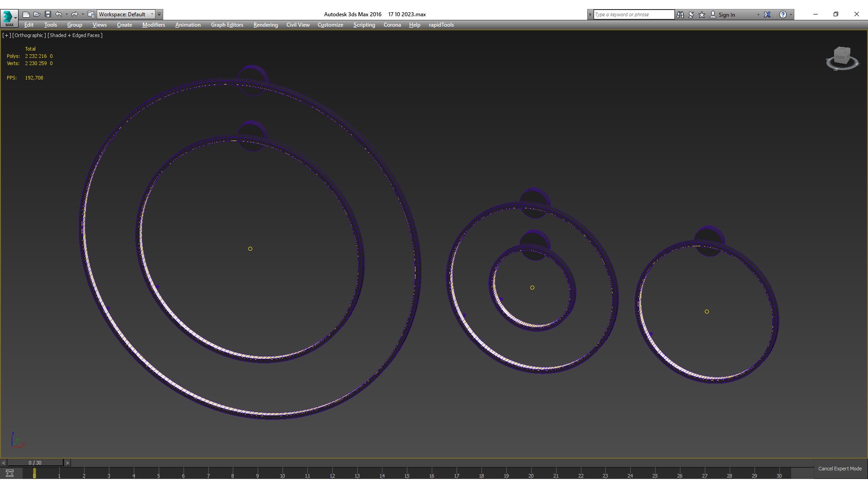Viewport: 868px width, 488px height.
Task: Click the Autodesk Exchange X icon
Action: [x=767, y=14]
